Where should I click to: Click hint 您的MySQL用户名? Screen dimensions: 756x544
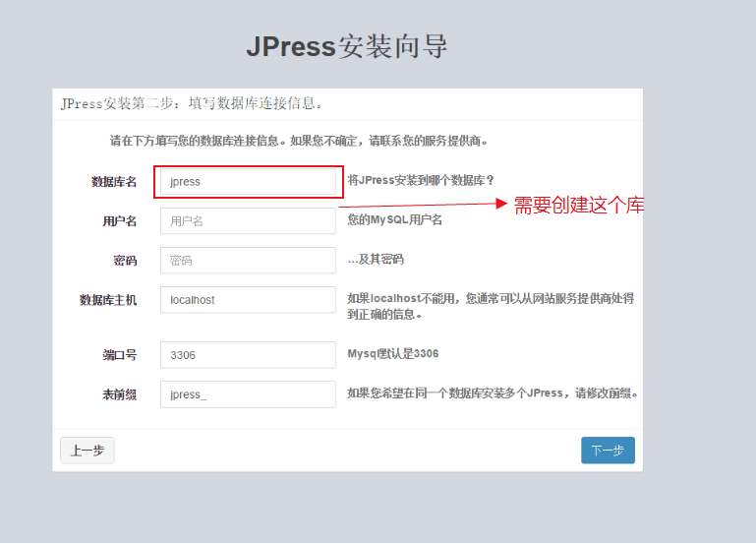395,220
